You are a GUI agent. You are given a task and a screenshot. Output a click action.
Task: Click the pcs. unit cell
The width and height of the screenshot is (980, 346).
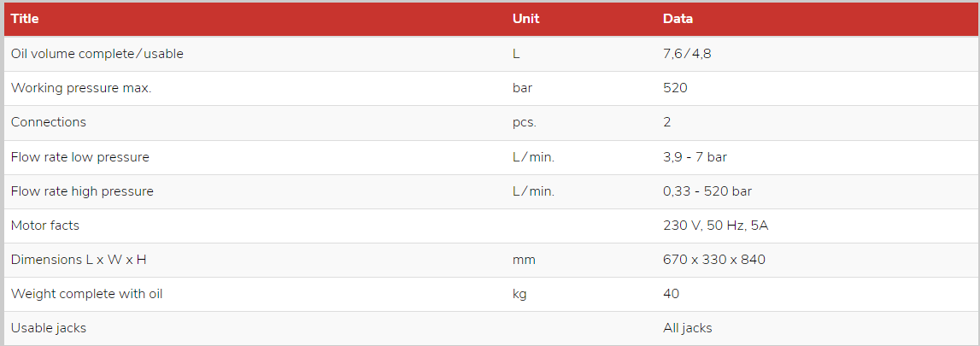pos(525,123)
